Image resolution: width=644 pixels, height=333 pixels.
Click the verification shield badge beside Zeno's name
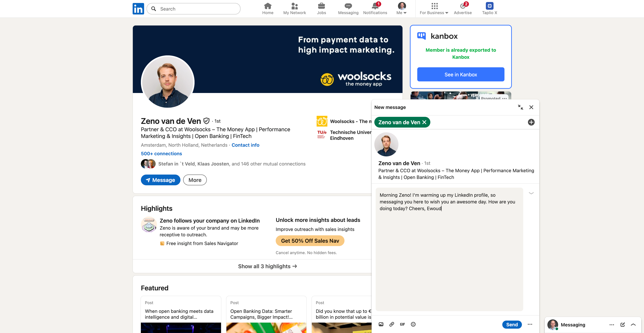[206, 121]
